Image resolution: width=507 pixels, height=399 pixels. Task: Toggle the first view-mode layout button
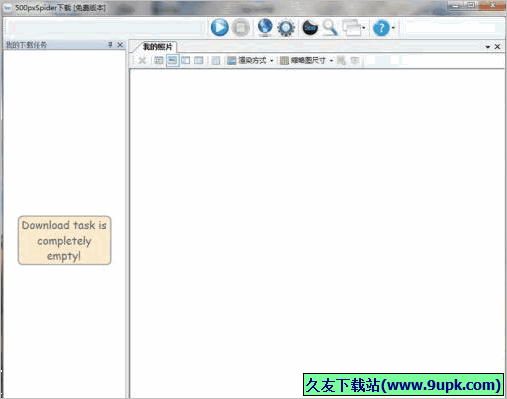pos(159,60)
